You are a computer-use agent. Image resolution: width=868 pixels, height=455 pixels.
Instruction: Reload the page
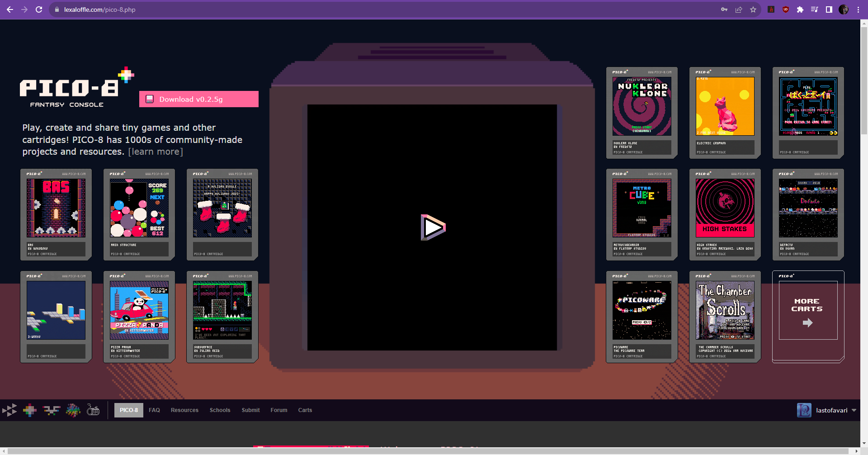click(x=39, y=9)
